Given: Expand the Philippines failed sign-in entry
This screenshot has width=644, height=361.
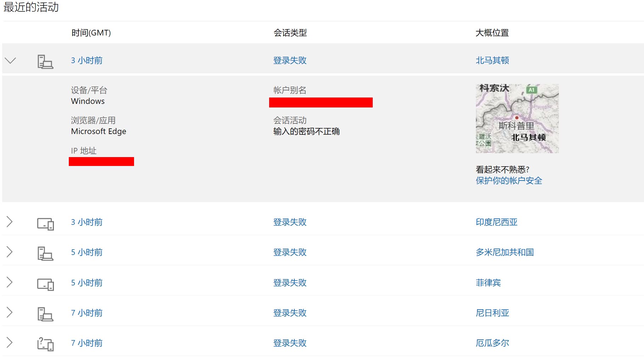Looking at the screenshot, I should click(x=9, y=283).
